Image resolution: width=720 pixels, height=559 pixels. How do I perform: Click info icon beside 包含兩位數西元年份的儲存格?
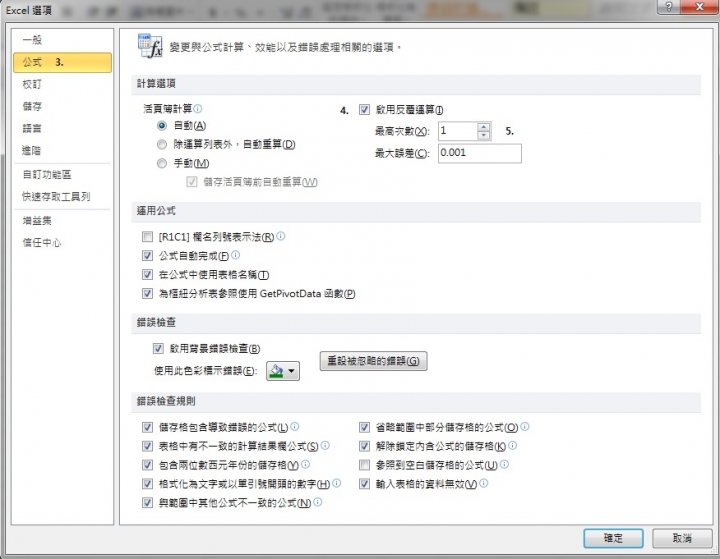click(x=305, y=464)
